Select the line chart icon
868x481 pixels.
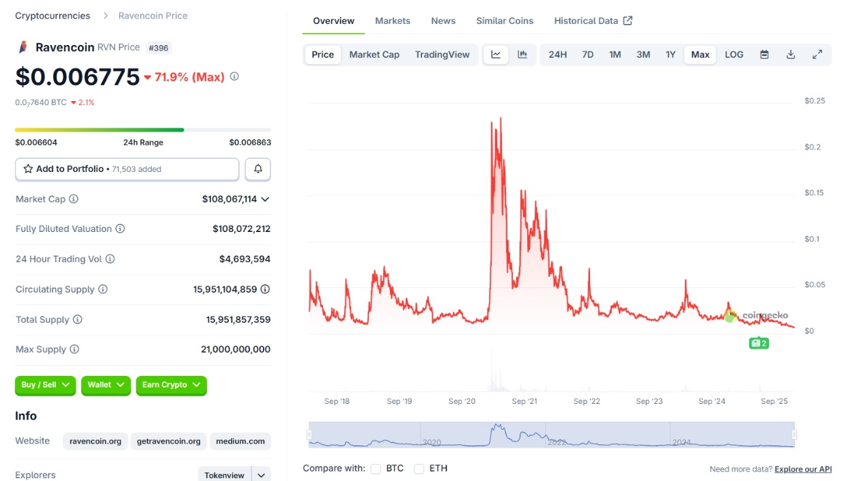(496, 54)
